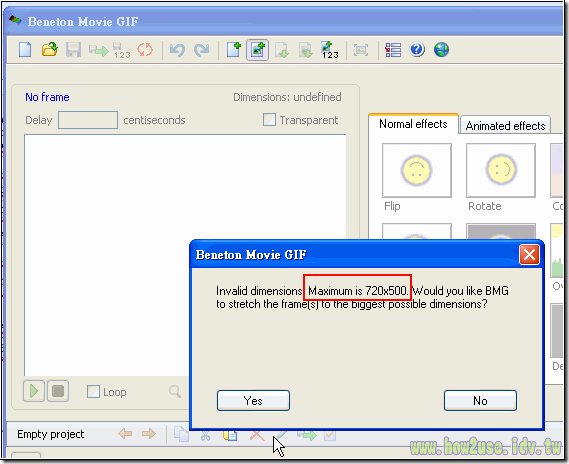Redo with the right curved arrow icon

coord(202,50)
